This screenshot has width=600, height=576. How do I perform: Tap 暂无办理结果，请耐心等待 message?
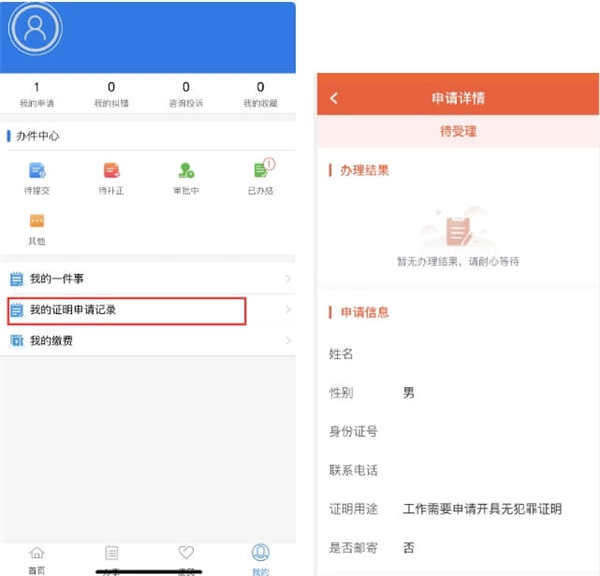tap(458, 262)
